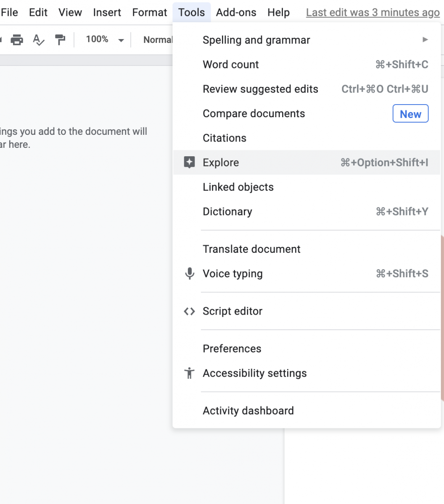Select the paint format icon
This screenshot has height=504, width=444.
61,40
